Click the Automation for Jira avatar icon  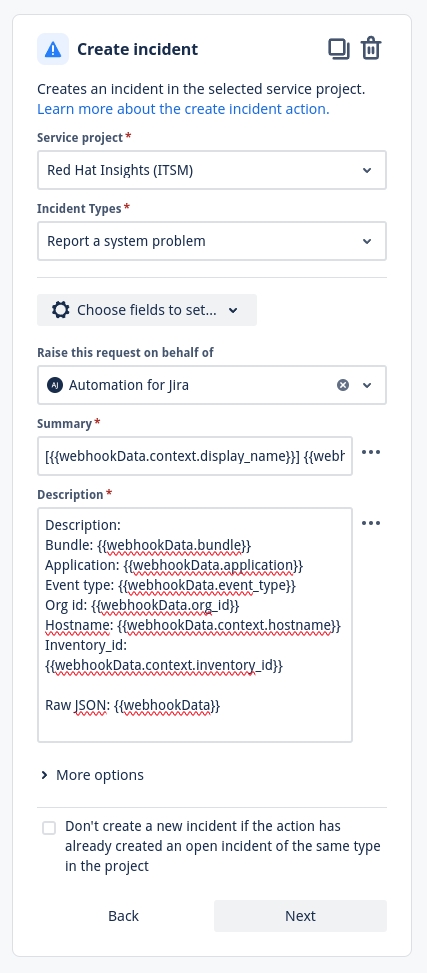[55, 385]
